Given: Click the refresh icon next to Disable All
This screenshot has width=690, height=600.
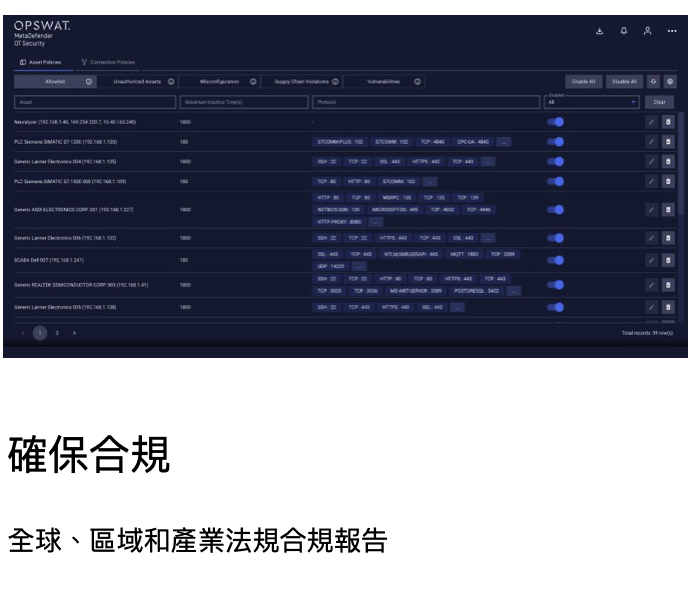Looking at the screenshot, I should point(653,81).
